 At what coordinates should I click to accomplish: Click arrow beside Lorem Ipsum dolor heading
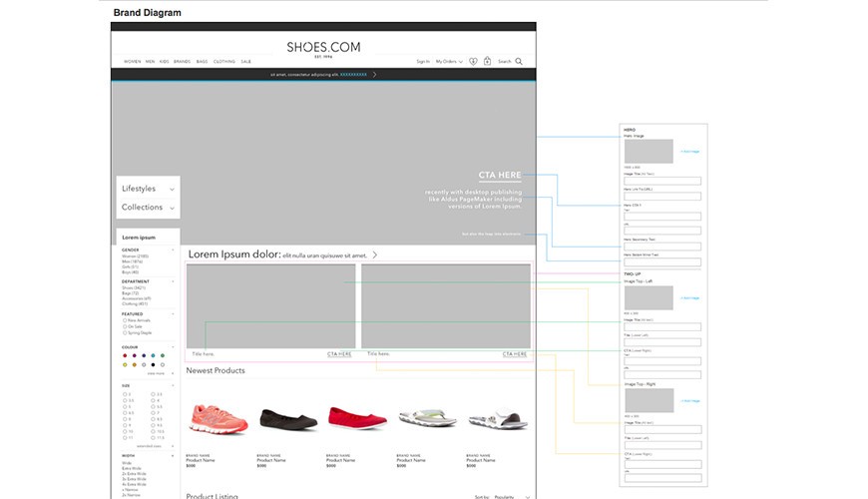pos(375,254)
